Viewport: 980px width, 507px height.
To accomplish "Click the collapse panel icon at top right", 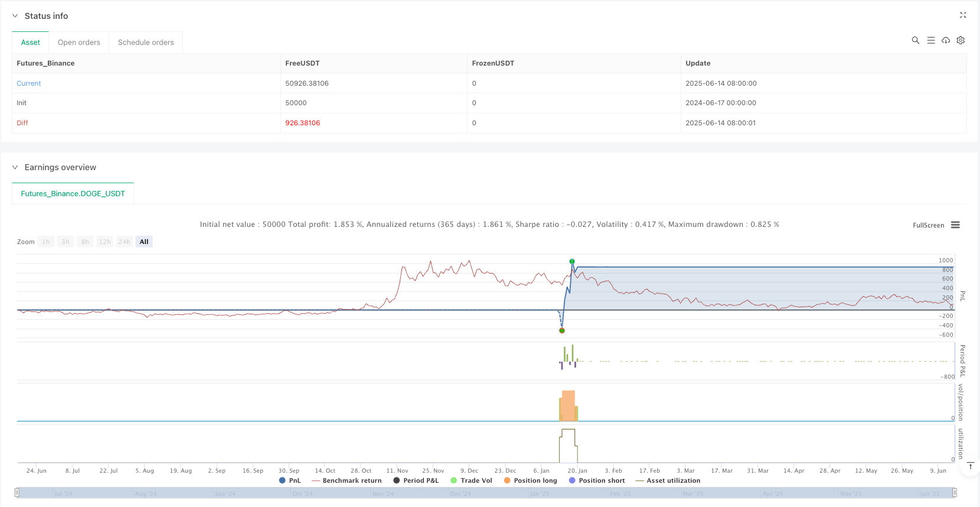I will click(963, 15).
